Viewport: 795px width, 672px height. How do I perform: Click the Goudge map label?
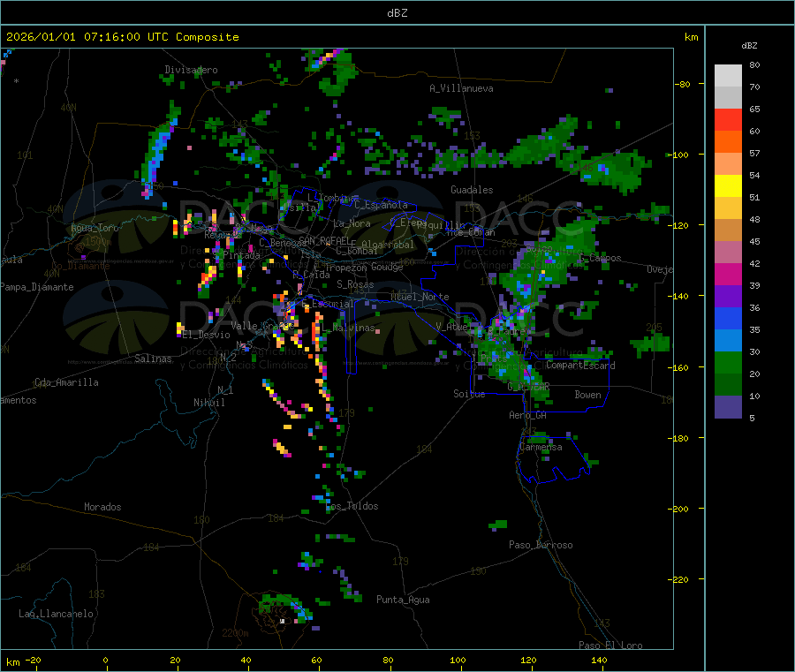(x=387, y=267)
